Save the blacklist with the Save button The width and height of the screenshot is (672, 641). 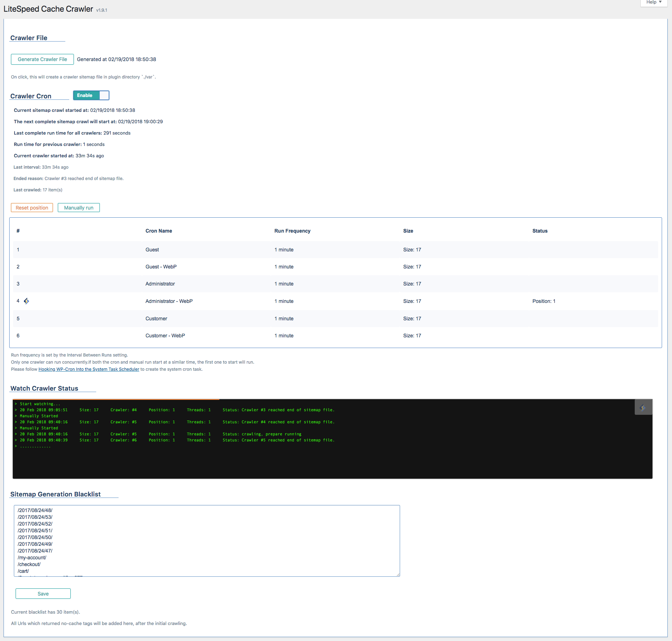(x=43, y=594)
